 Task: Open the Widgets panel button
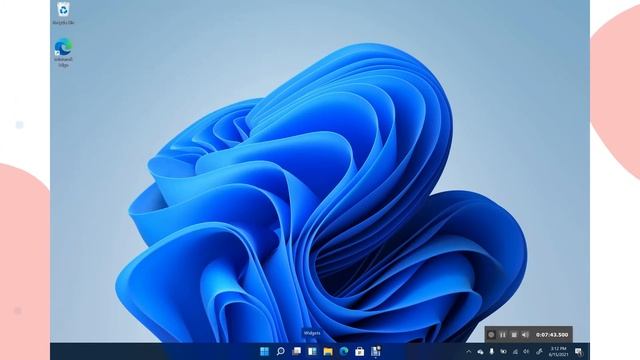tap(312, 351)
